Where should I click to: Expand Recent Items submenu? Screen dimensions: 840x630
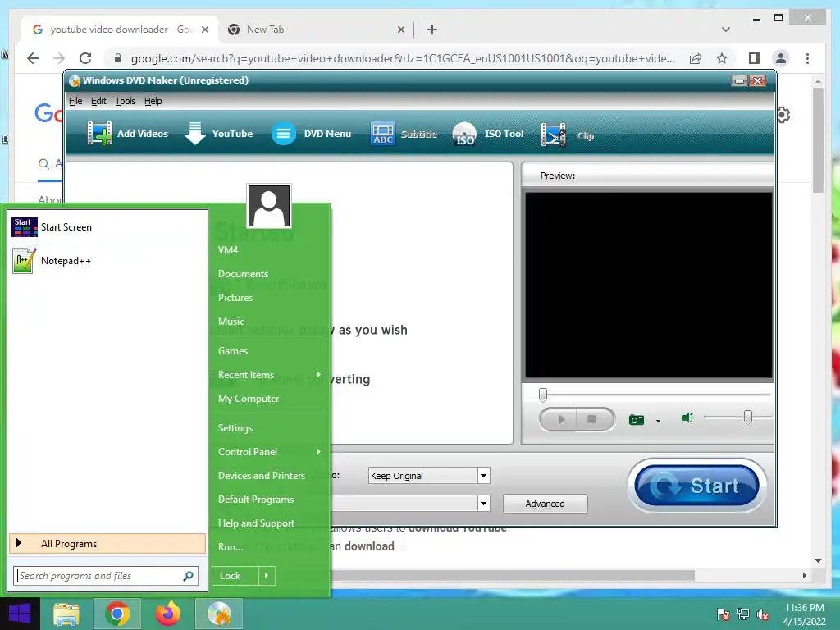tap(269, 374)
